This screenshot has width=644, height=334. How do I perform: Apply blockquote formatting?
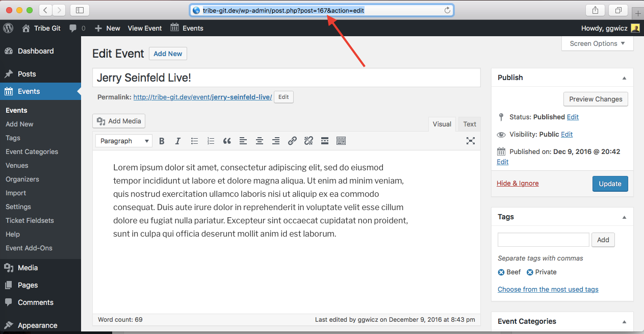click(227, 141)
